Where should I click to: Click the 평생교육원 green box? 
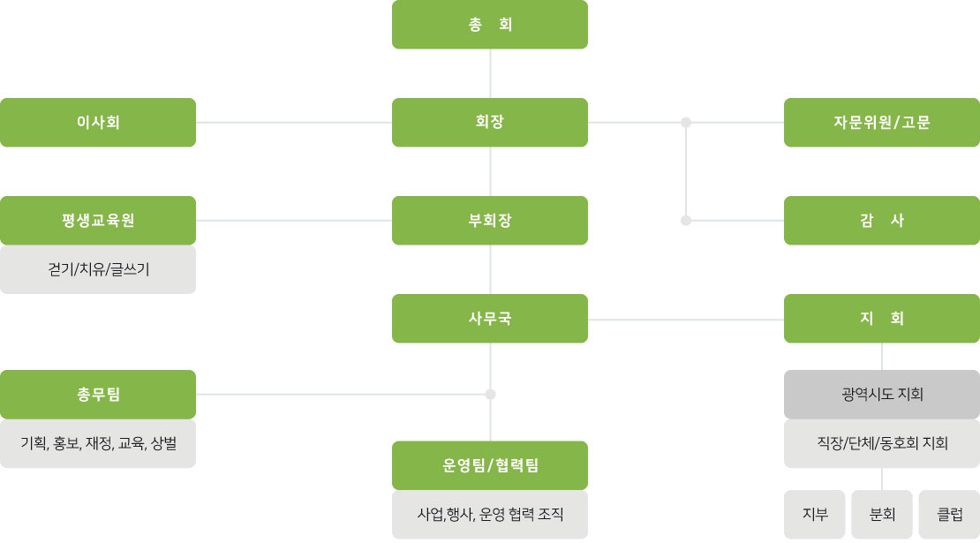(97, 221)
